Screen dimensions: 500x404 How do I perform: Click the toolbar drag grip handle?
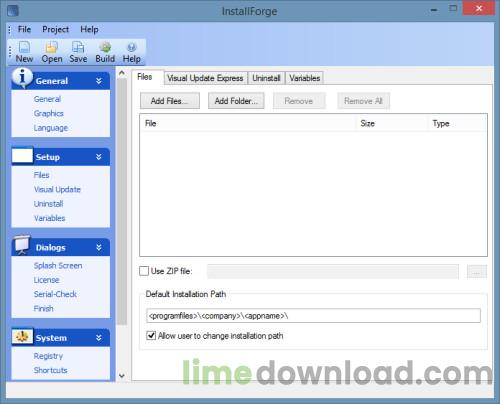point(10,52)
